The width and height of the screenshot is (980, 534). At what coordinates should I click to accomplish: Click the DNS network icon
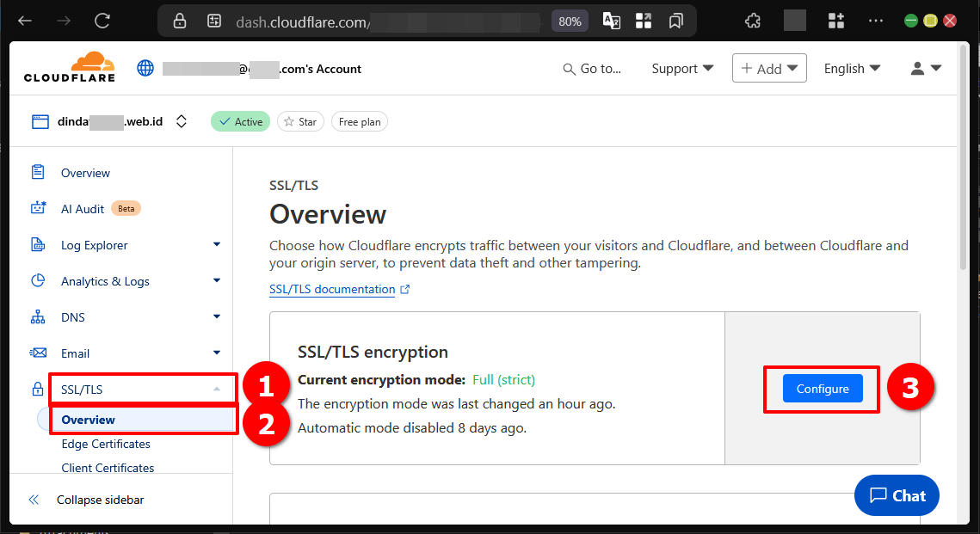coord(38,316)
